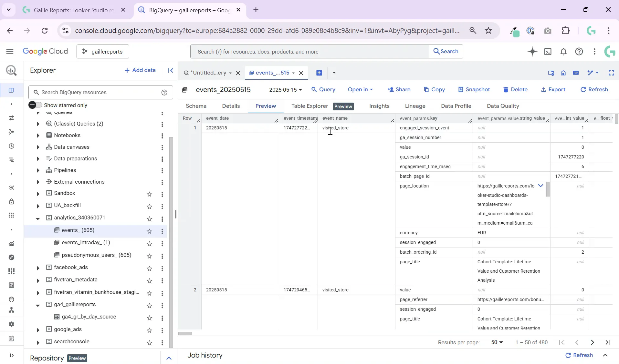
Task: Open the 'Open in' dropdown
Action: pyautogui.click(x=360, y=90)
